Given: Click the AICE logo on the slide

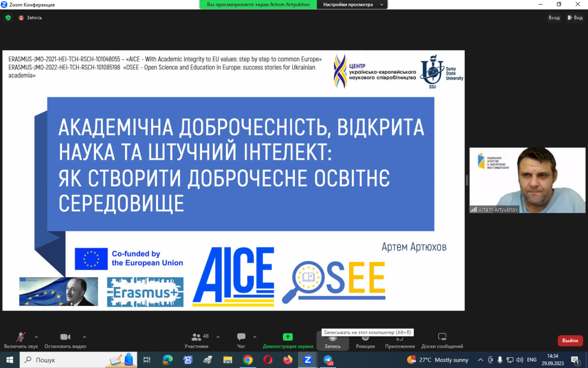Looking at the screenshot, I should click(x=233, y=277).
